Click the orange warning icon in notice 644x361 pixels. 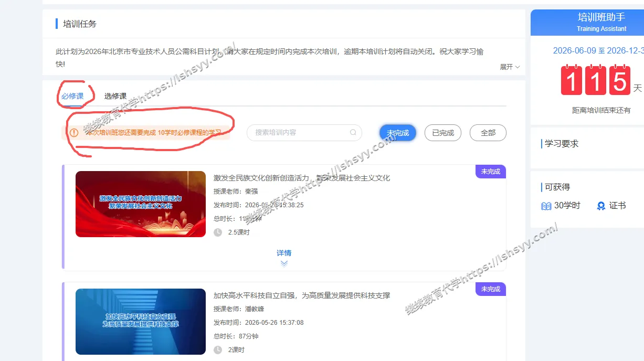tap(74, 133)
